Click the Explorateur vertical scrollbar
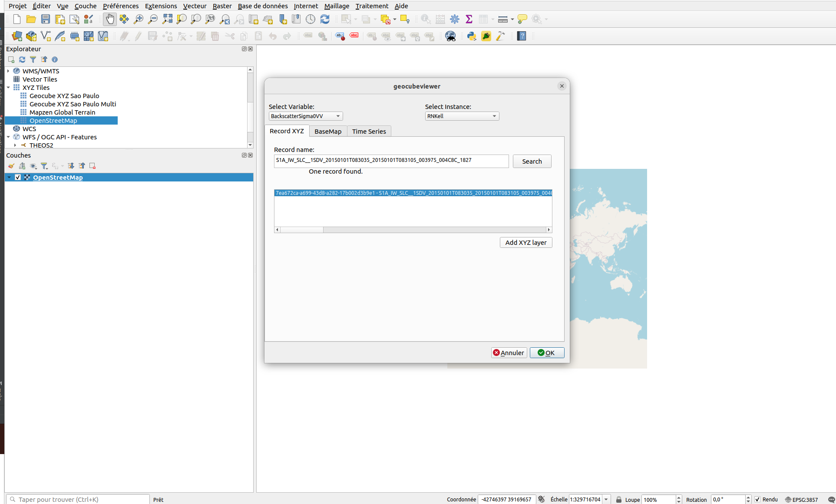 [x=250, y=107]
